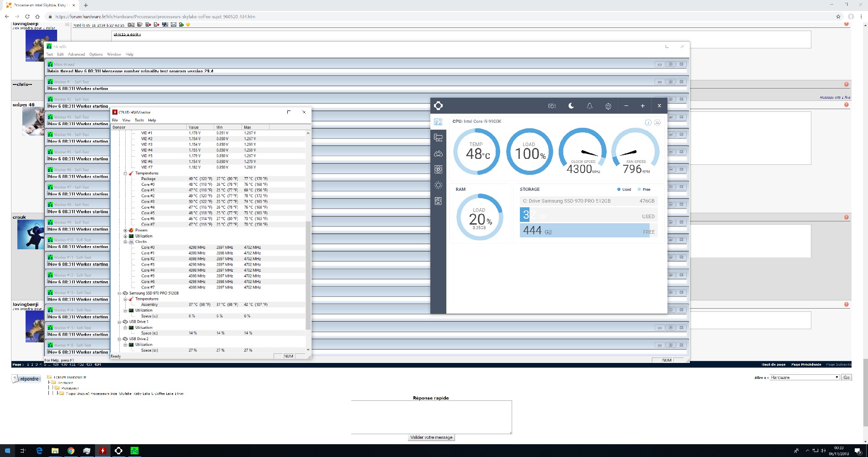Expand the CPU Utilization node in HWMonitor
Image resolution: width=868 pixels, height=457 pixels.
pos(125,236)
